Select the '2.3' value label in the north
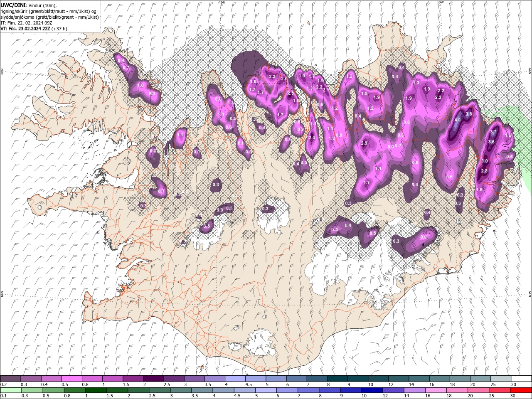This screenshot has height=399, width=532. click(x=273, y=76)
